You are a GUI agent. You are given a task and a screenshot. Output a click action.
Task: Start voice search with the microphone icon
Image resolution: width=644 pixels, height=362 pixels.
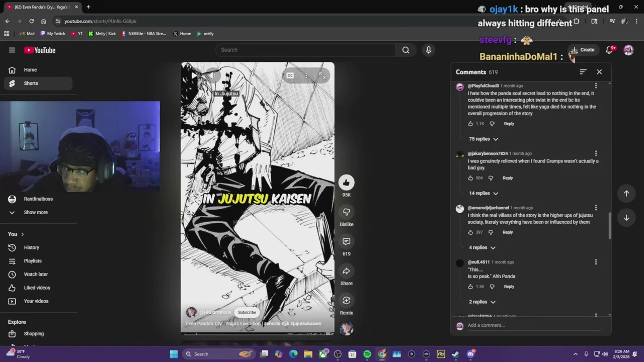(x=429, y=50)
